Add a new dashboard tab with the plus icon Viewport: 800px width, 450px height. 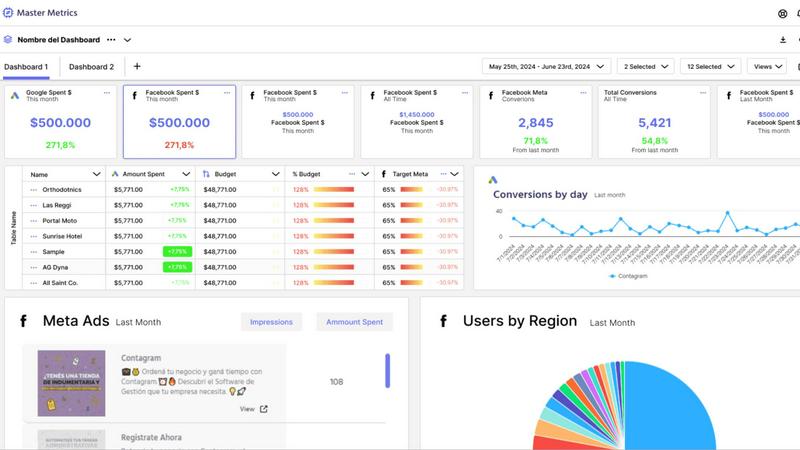pyautogui.click(x=137, y=67)
